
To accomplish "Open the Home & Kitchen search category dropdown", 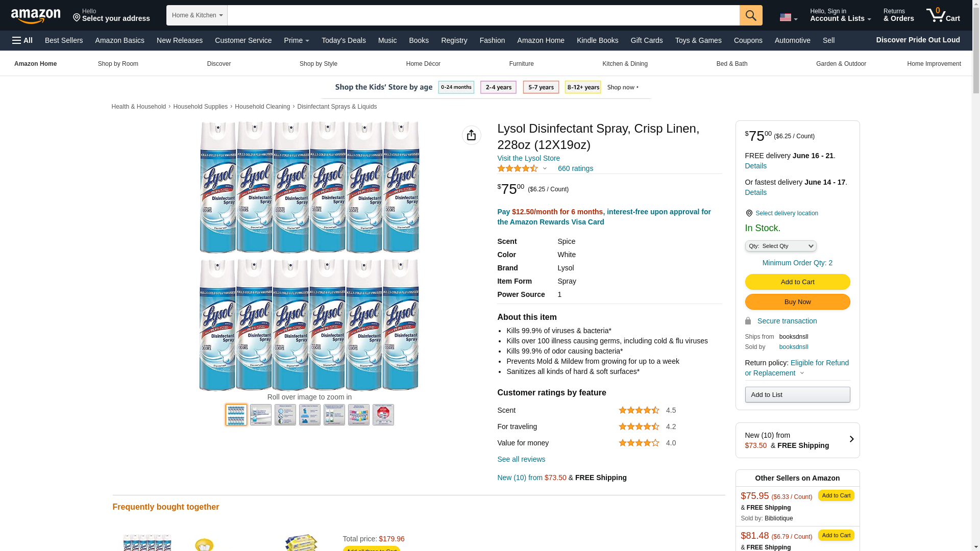I will point(197,15).
